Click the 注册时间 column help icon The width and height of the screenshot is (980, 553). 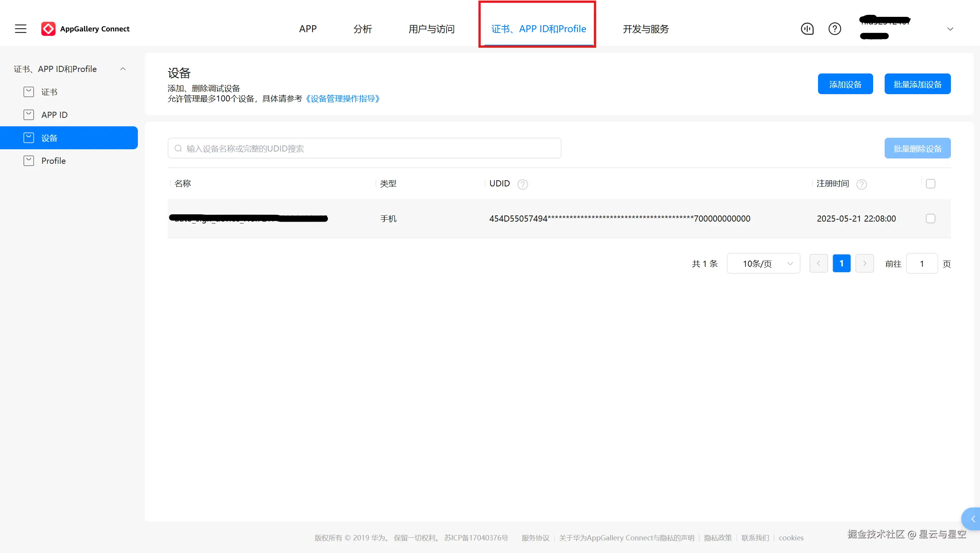click(x=861, y=184)
